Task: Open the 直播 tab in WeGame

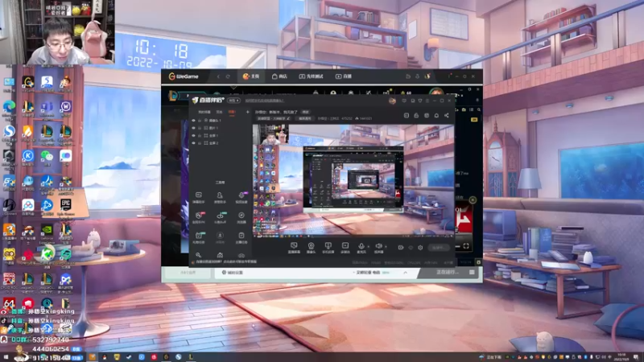Action: click(344, 76)
